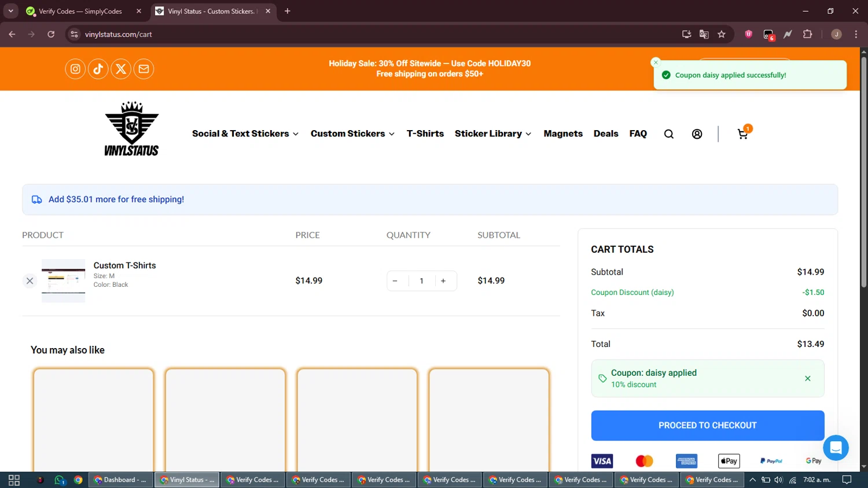Open the T-Shirts menu item
The width and height of the screenshot is (868, 488).
pyautogui.click(x=425, y=134)
